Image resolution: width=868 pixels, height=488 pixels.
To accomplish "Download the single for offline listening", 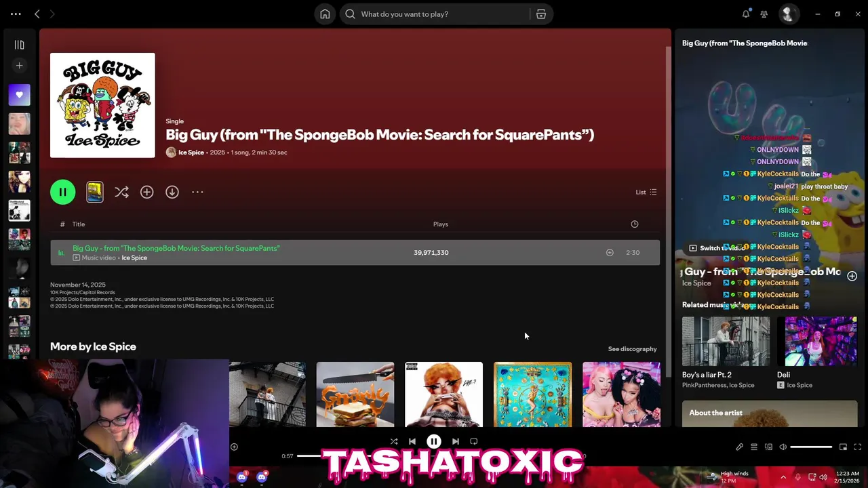I will click(x=172, y=192).
